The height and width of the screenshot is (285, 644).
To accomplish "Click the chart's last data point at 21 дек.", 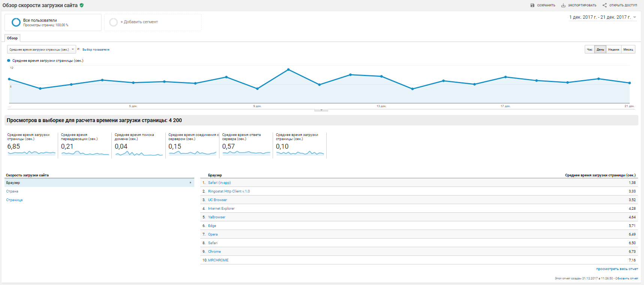I will (629, 83).
